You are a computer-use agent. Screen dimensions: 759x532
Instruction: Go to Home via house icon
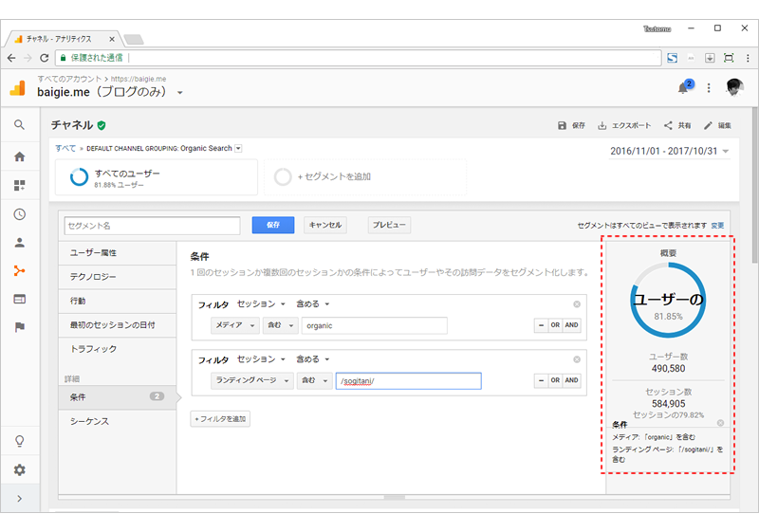[x=19, y=156]
